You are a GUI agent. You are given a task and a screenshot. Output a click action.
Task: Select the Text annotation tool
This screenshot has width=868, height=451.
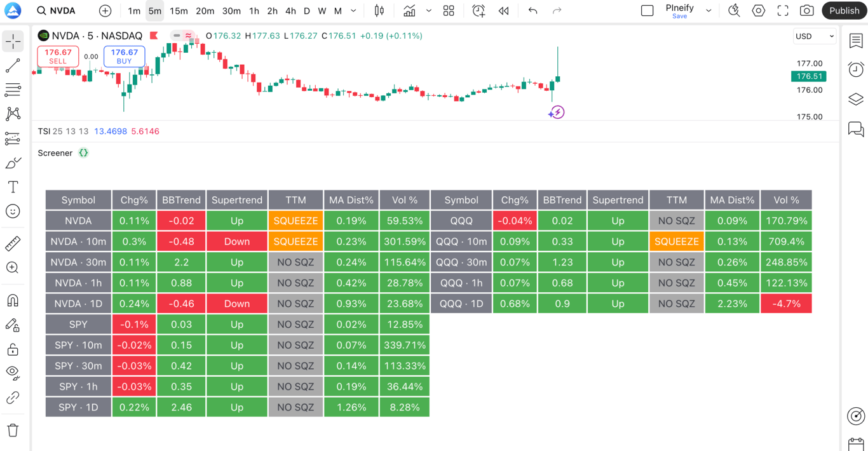13,187
